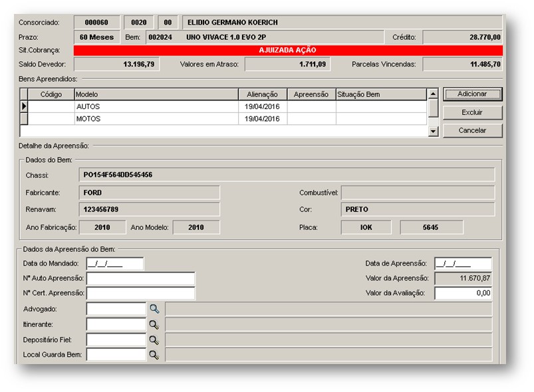Image resolution: width=534 pixels, height=392 pixels.
Task: Click the Excluir button
Action: tap(472, 112)
